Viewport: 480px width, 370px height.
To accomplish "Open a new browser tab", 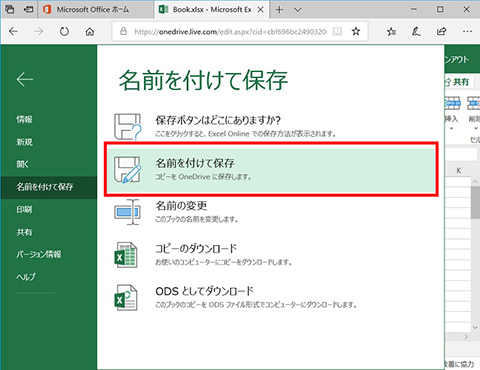I will (279, 10).
